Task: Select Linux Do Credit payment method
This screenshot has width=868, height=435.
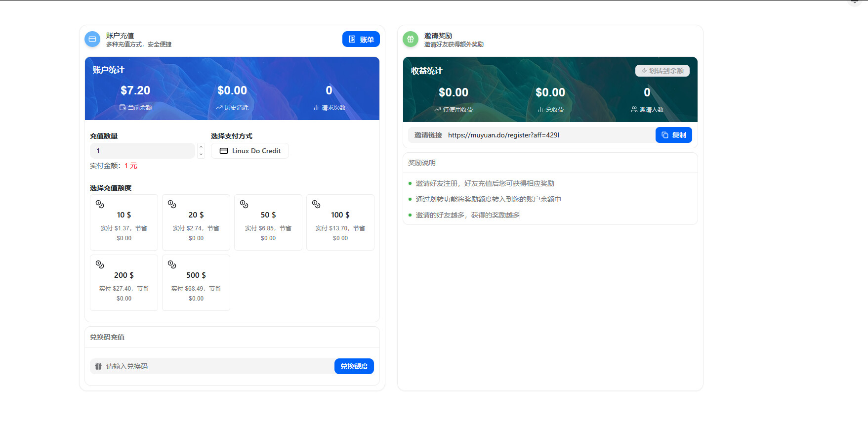Action: [250, 151]
